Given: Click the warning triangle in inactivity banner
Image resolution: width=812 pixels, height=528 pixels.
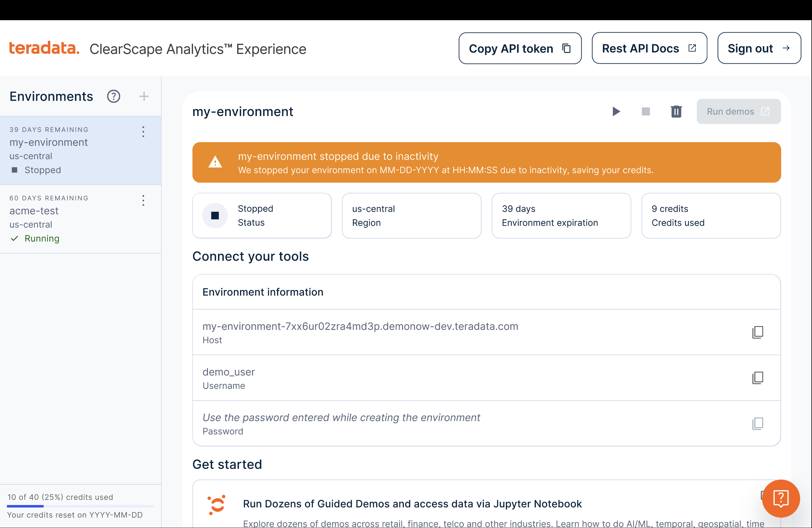Looking at the screenshot, I should point(215,162).
